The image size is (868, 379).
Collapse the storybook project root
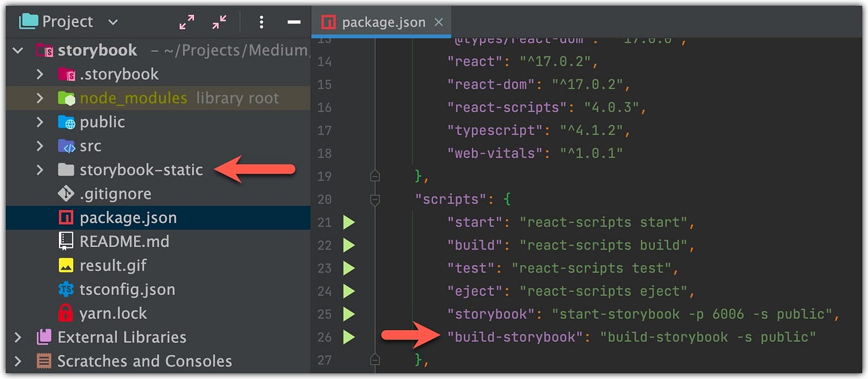17,50
